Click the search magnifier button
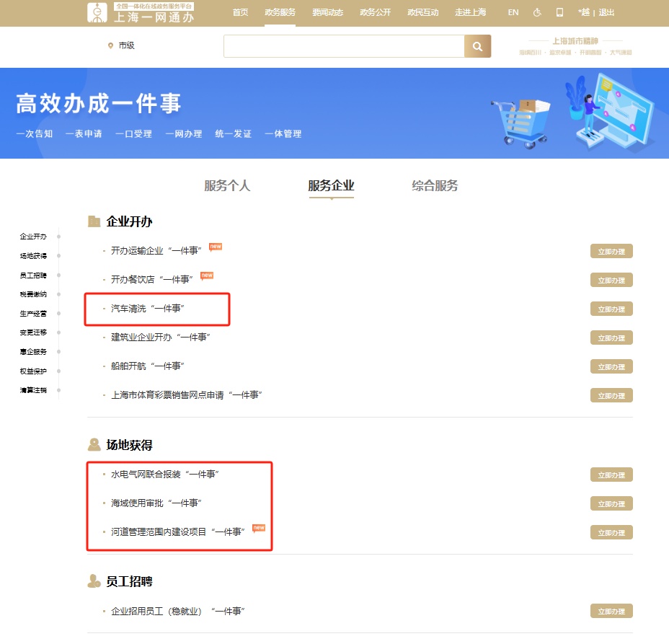669x644 pixels. 477,46
